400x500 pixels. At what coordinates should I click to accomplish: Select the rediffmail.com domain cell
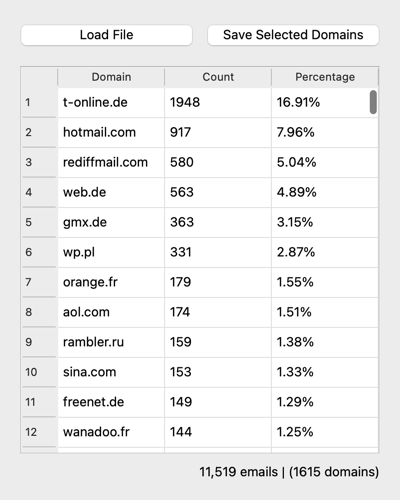(x=111, y=162)
